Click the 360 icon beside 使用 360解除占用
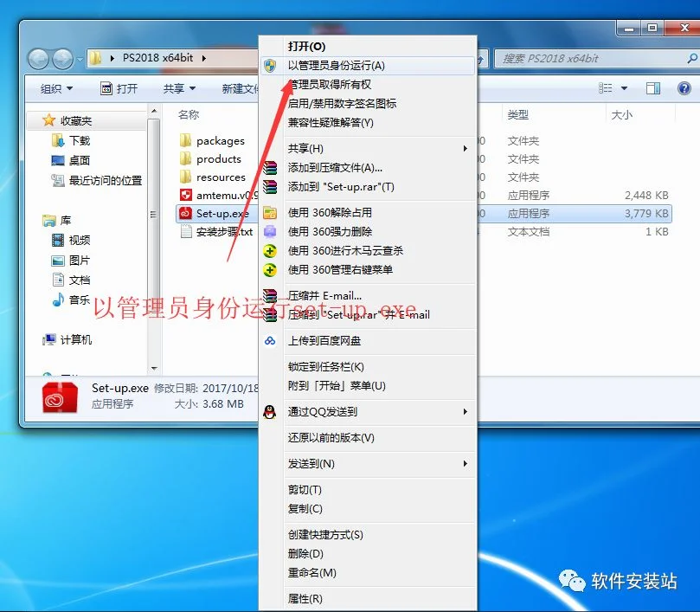 click(270, 213)
